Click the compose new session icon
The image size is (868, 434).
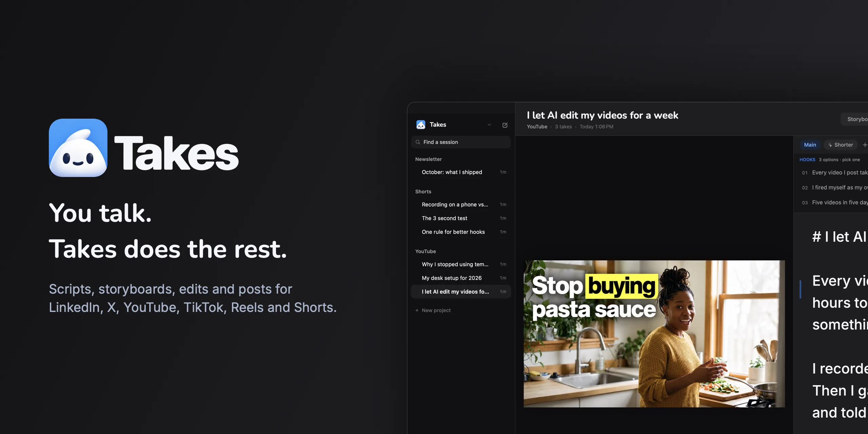click(505, 125)
